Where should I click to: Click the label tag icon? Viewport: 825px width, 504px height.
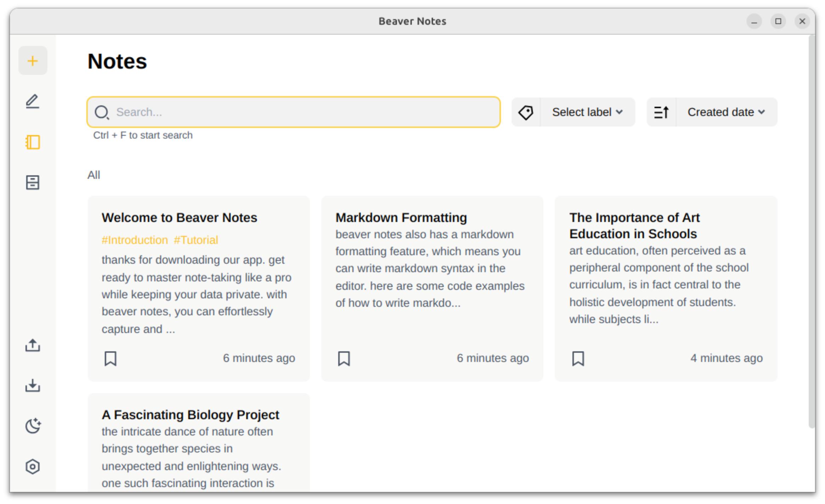(526, 112)
